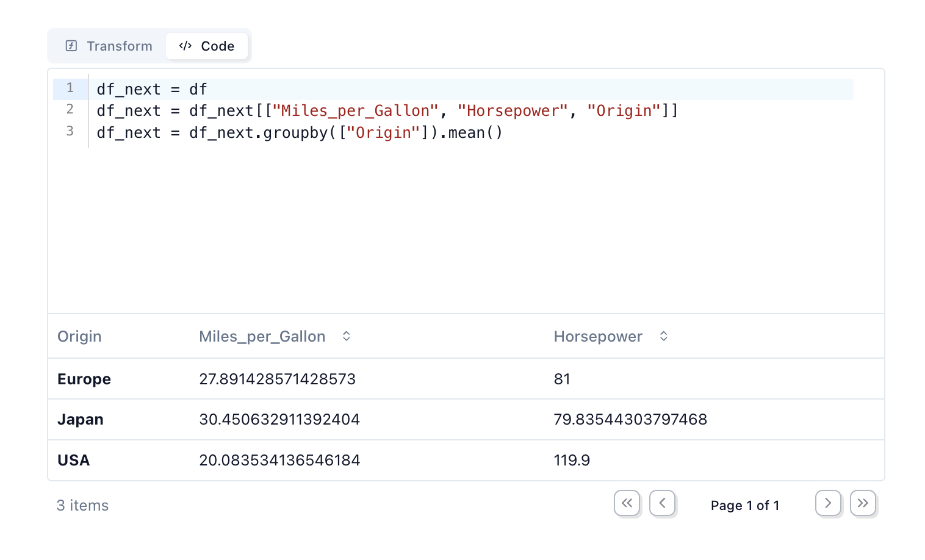Click the column selection code on line 2

tap(387, 111)
